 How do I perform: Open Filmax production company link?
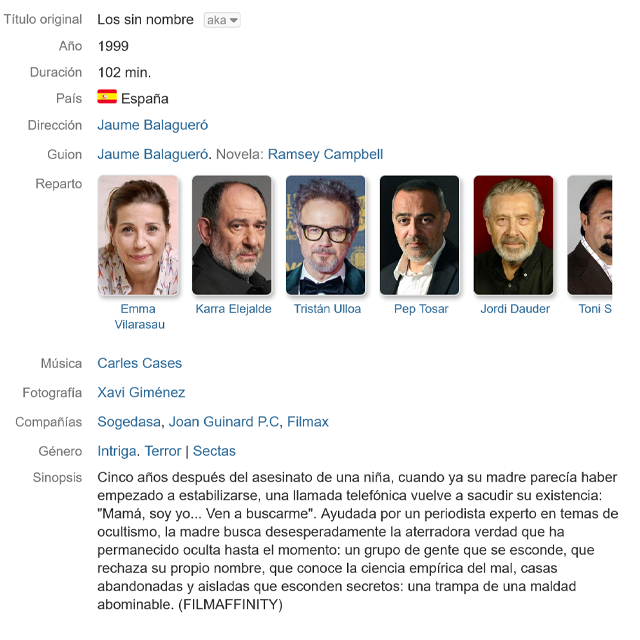[308, 422]
